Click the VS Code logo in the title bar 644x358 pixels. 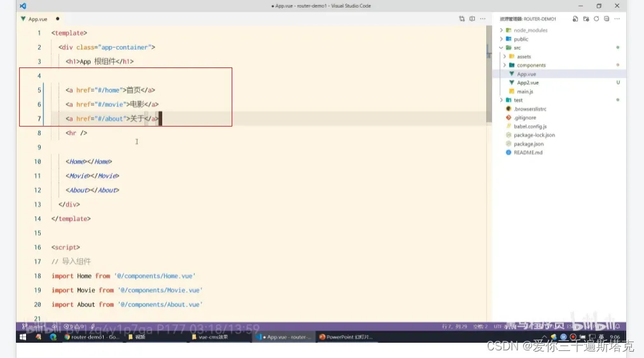coord(23,6)
